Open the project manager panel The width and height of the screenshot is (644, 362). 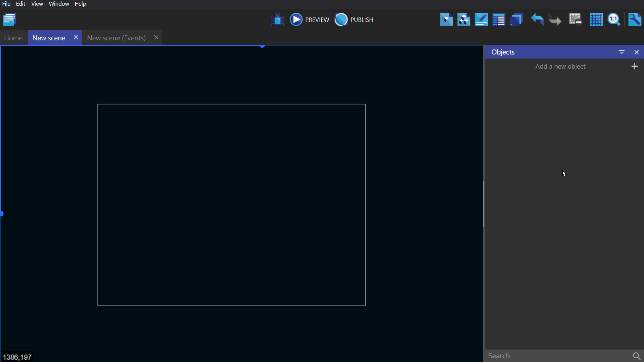9,20
